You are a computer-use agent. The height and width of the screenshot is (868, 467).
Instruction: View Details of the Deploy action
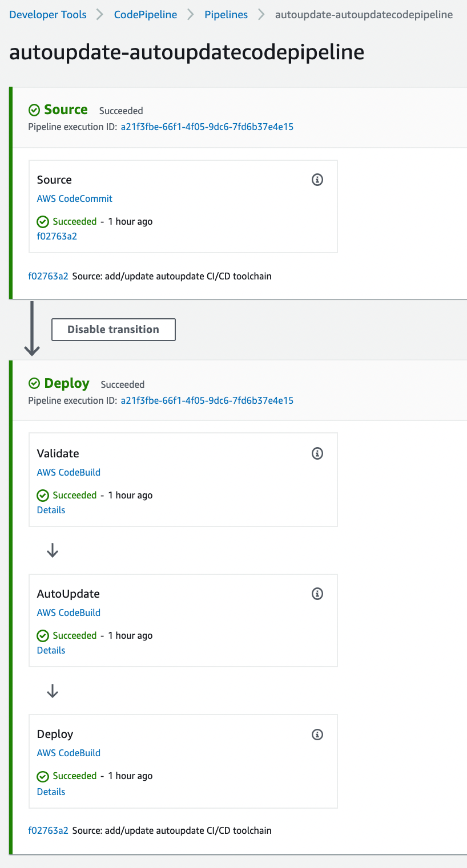tap(51, 792)
